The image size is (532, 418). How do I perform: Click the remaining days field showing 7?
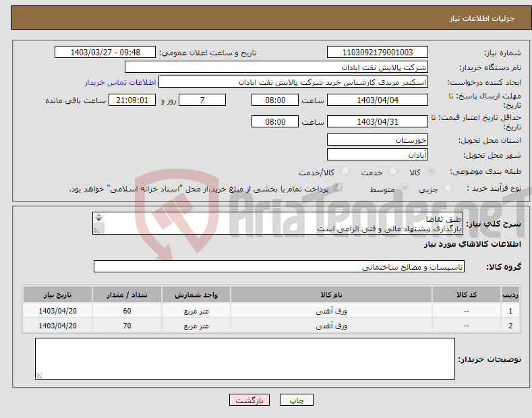pyautogui.click(x=202, y=100)
